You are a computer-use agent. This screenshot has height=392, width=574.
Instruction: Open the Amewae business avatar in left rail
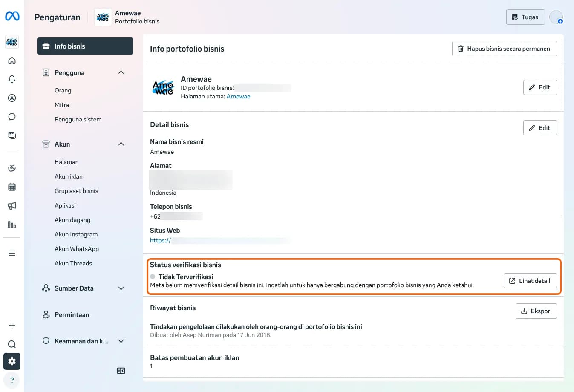pyautogui.click(x=12, y=42)
